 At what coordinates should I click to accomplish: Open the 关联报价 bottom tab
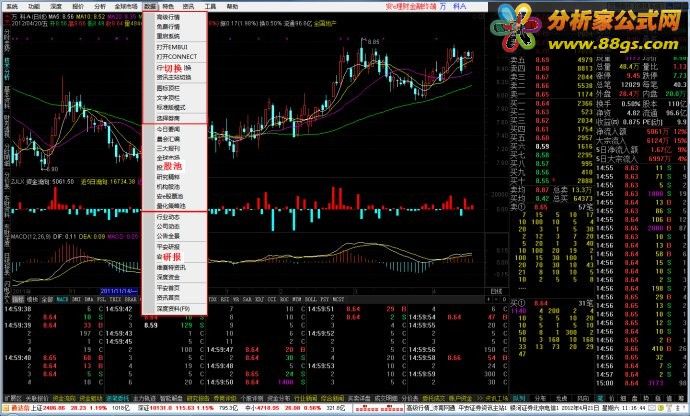click(37, 398)
